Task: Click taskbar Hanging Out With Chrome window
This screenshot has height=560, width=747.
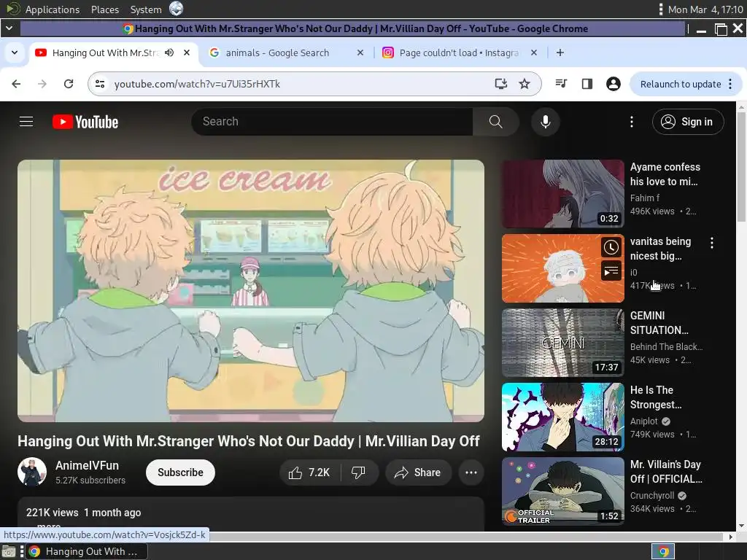Action: 86,552
